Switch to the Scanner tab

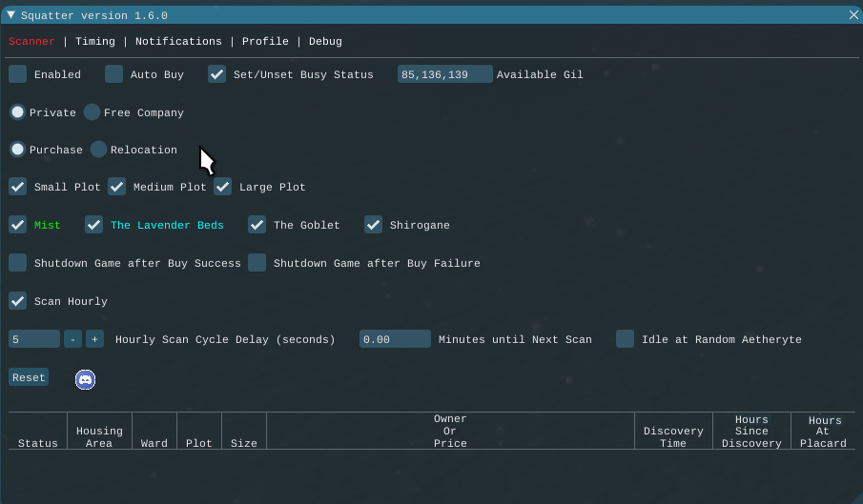[31, 41]
